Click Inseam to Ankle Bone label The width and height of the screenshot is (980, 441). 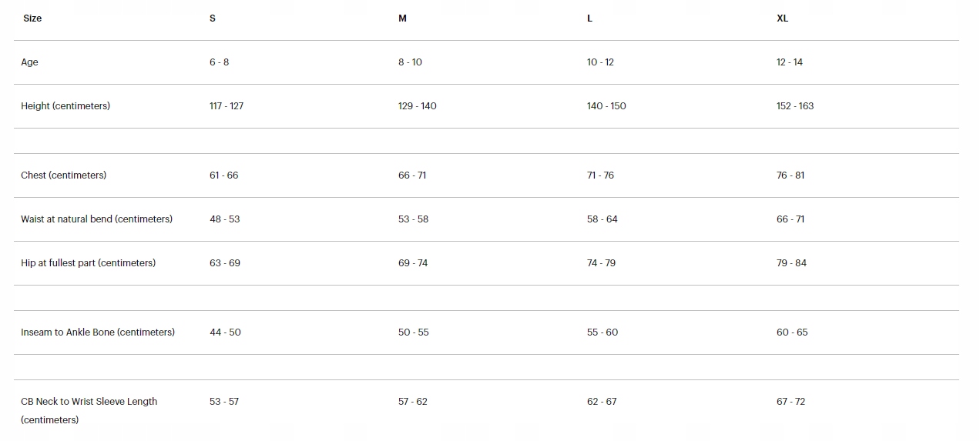(x=98, y=332)
